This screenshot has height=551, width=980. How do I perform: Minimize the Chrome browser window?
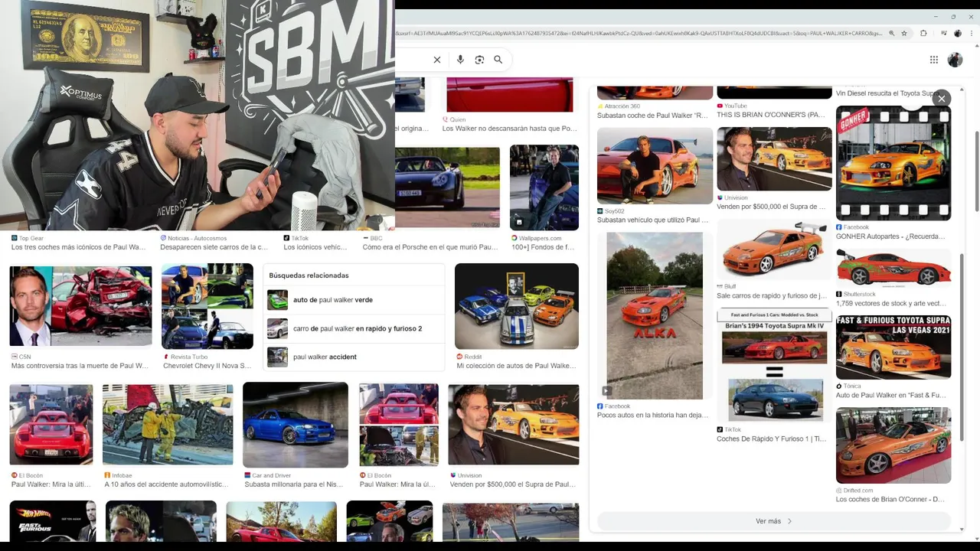point(936,16)
